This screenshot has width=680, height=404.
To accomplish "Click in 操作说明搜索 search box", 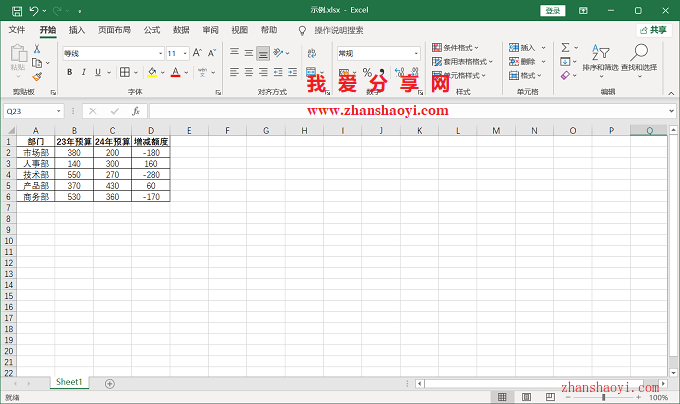I will 338,30.
